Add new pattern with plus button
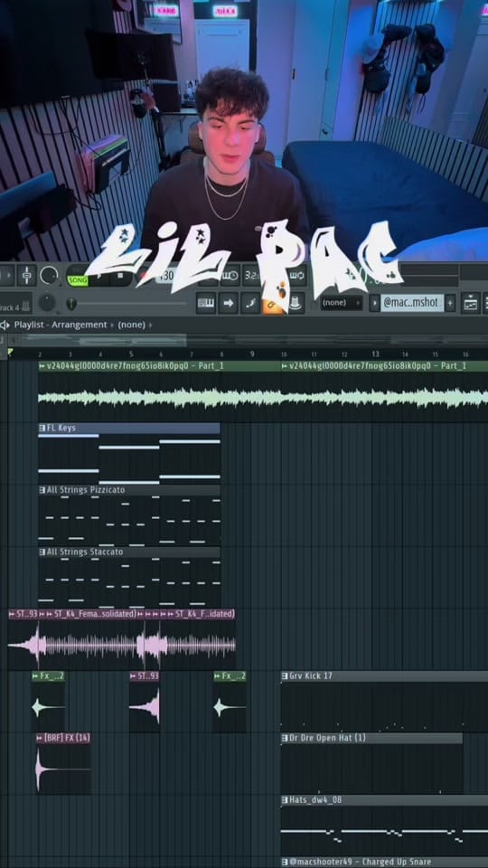This screenshot has height=868, width=488. (x=450, y=303)
